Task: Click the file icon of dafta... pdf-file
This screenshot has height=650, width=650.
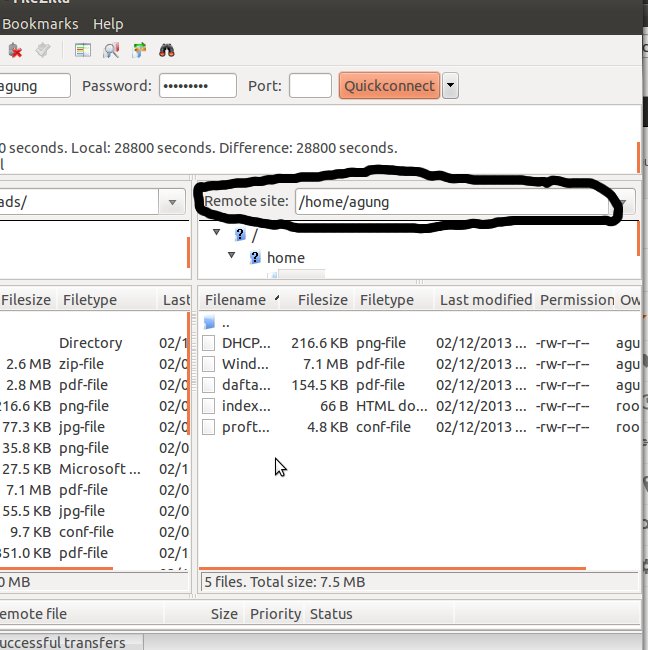Action: coord(209,385)
